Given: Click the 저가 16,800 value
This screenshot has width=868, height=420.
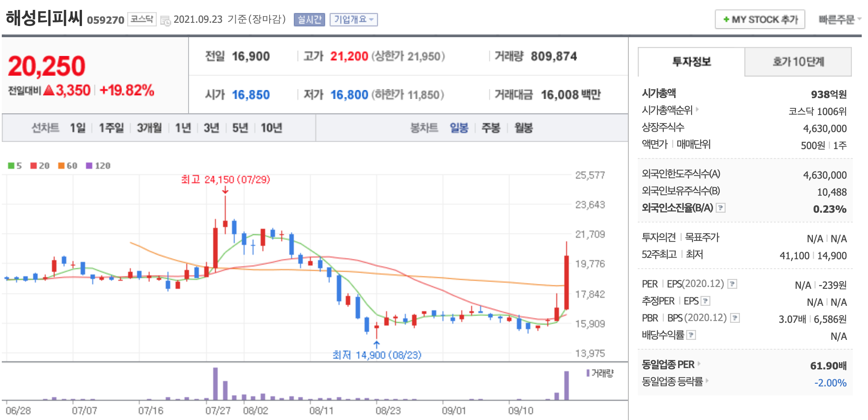Looking at the screenshot, I should pyautogui.click(x=349, y=95).
